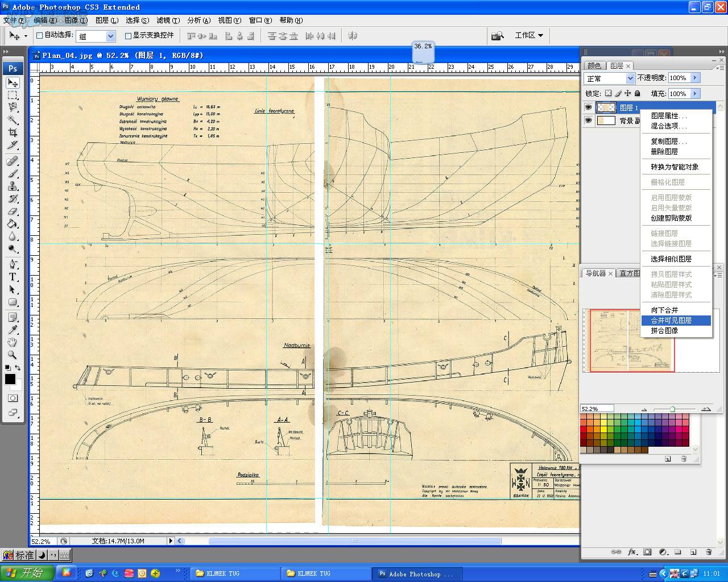The width and height of the screenshot is (728, 582).
Task: Choose 向下合并 from context menu
Action: [676, 310]
